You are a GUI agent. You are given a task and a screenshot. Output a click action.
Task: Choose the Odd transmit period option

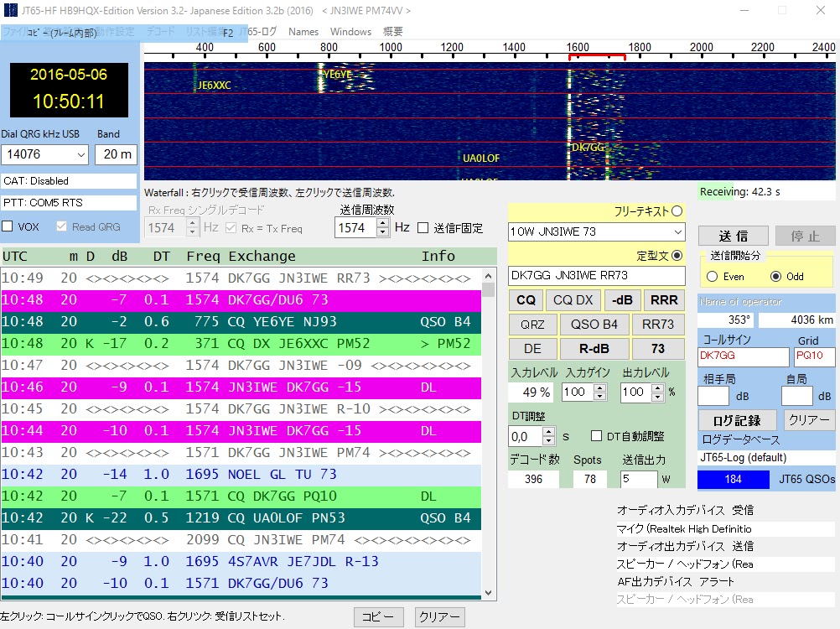tap(775, 277)
